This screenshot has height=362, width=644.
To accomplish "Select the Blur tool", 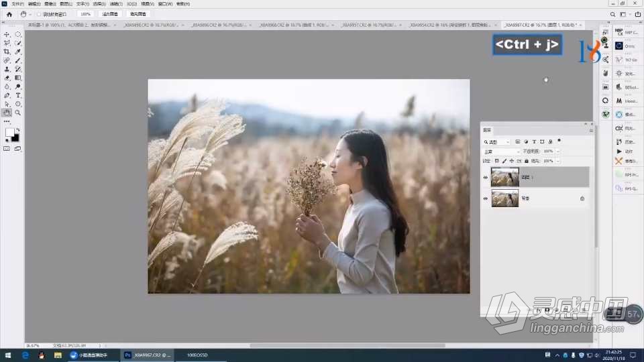I will 7,86.
